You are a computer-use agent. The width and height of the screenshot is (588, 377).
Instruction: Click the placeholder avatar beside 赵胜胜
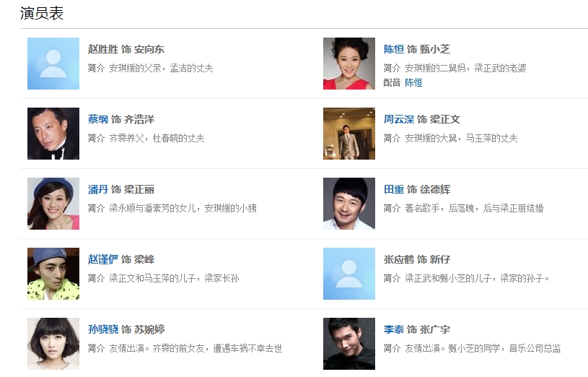point(53,64)
